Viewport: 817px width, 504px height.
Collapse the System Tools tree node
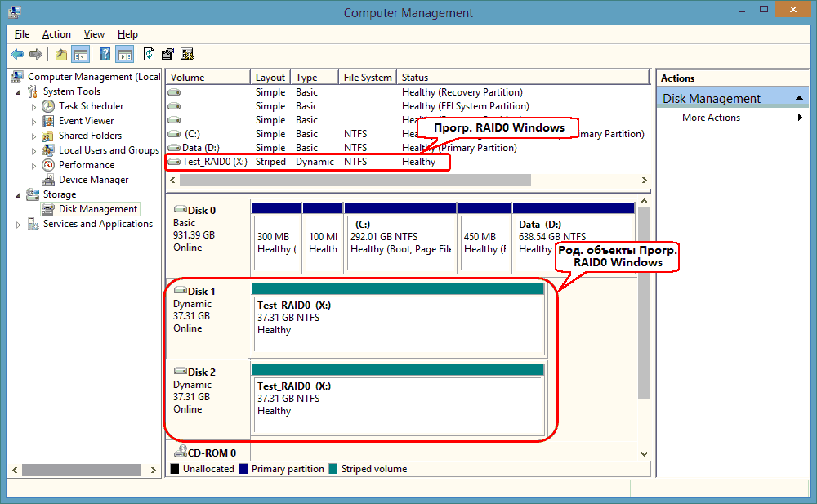pyautogui.click(x=19, y=92)
